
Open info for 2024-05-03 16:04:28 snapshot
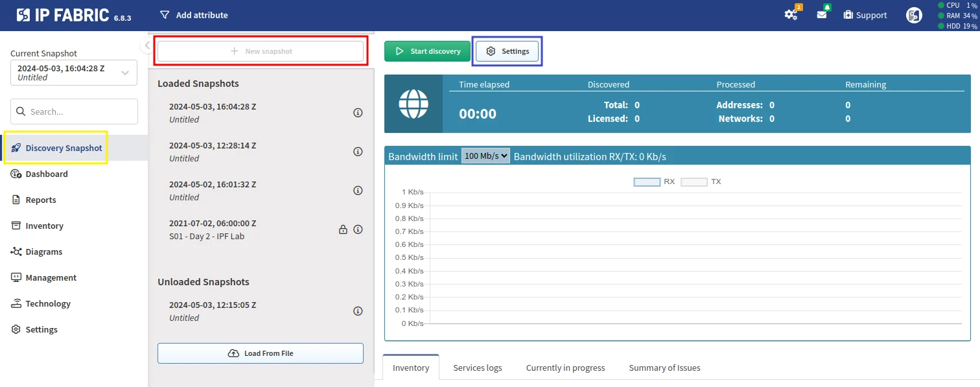coord(358,113)
